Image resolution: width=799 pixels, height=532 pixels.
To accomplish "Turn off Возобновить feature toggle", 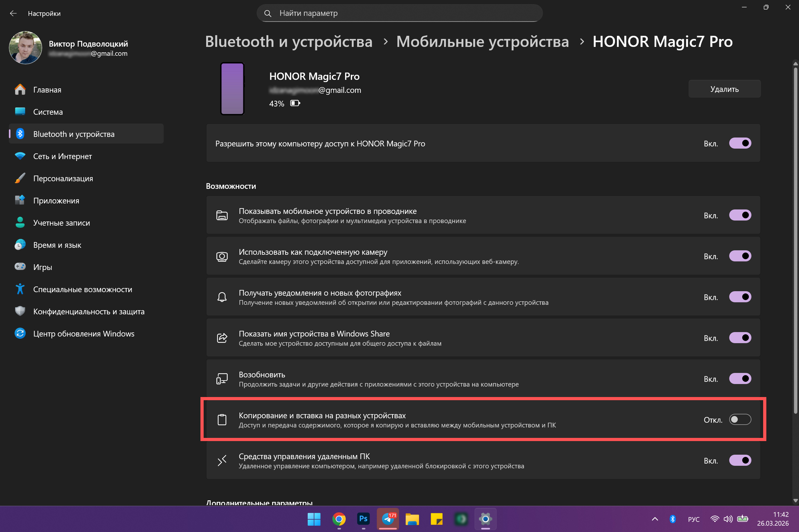I will pos(740,379).
